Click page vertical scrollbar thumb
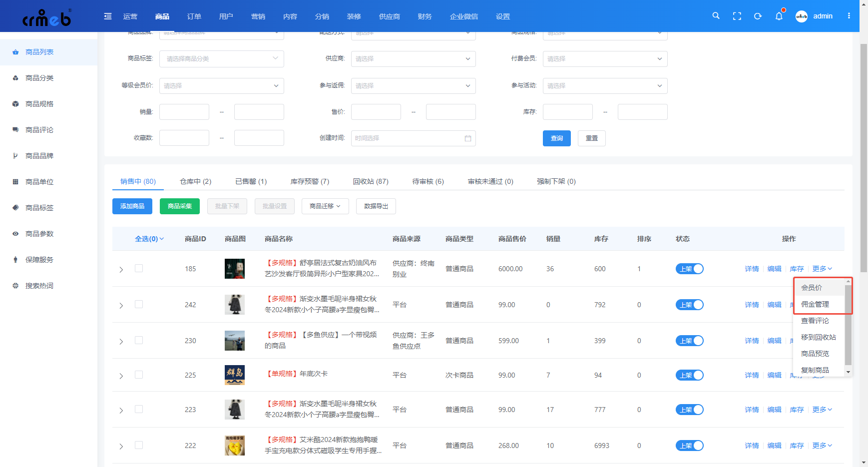The image size is (868, 467). click(864, 157)
